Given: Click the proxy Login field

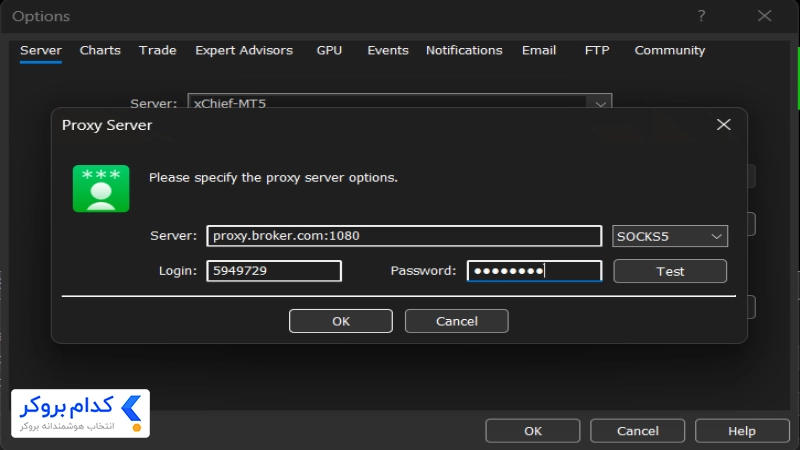Looking at the screenshot, I should click(x=274, y=271).
